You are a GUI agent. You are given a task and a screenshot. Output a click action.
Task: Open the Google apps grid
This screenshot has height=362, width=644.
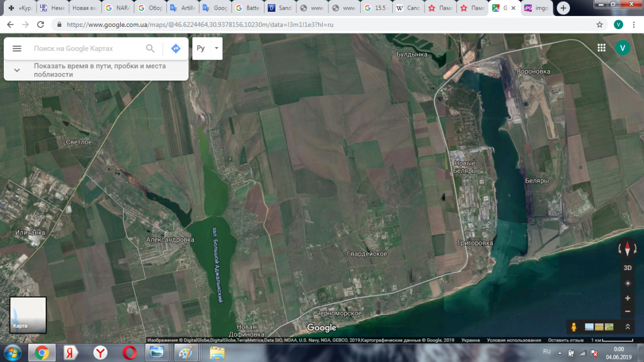(x=601, y=48)
